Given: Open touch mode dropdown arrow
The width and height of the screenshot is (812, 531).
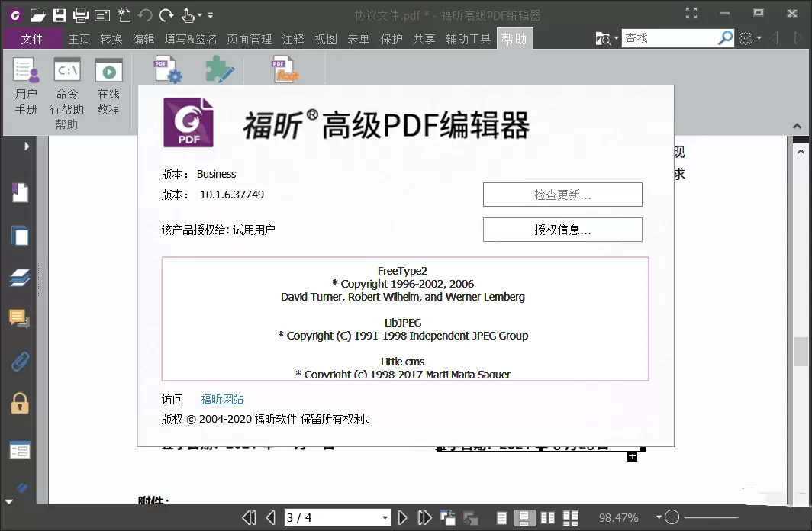Looking at the screenshot, I should tap(199, 15).
